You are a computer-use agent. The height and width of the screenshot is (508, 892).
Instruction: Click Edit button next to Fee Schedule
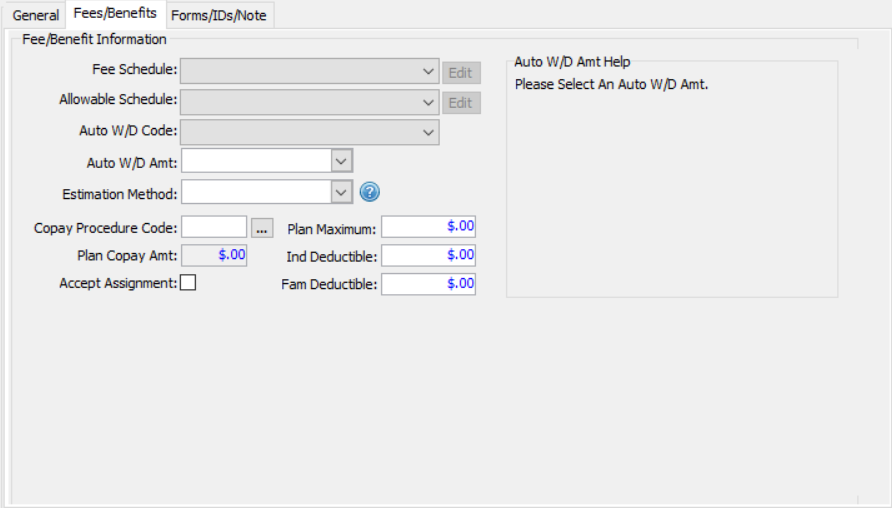(x=460, y=73)
